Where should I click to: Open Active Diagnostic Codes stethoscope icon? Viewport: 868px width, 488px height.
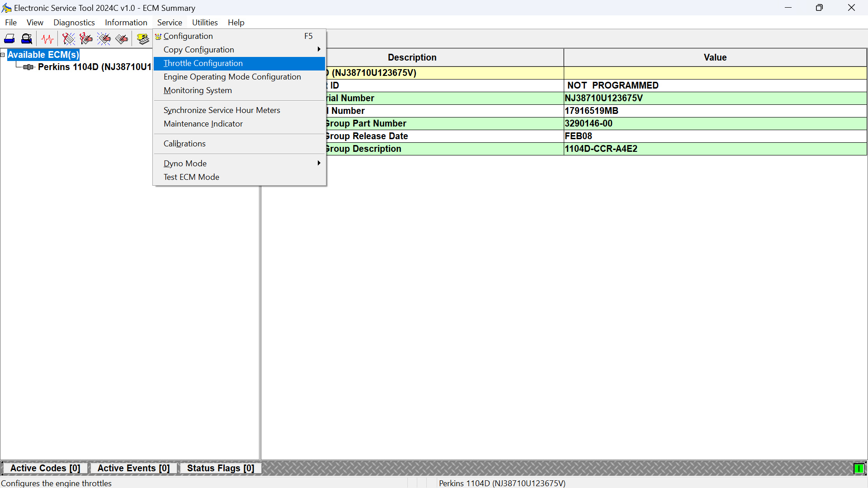point(69,39)
